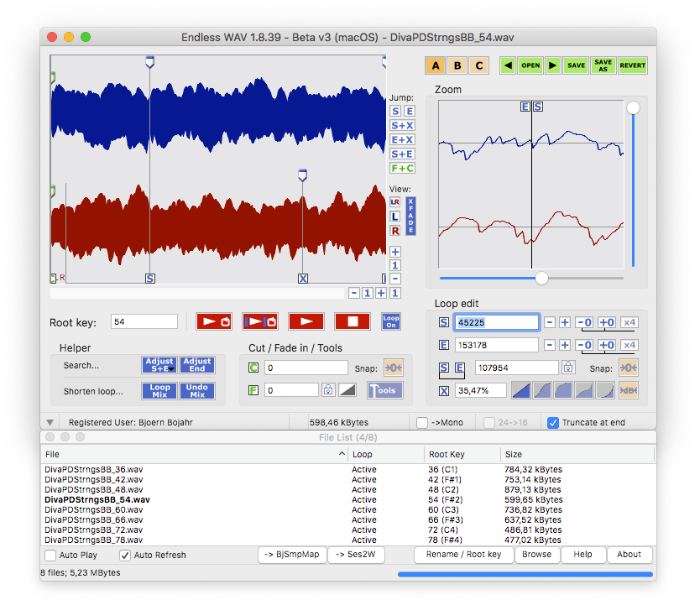
Task: Zoom in vertically with plus icon
Action: pos(395,252)
